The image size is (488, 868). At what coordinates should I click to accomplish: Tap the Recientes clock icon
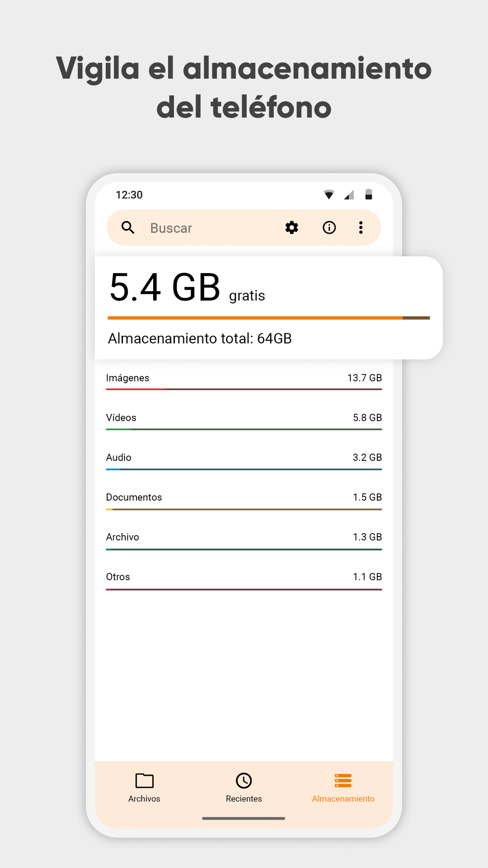point(244,781)
